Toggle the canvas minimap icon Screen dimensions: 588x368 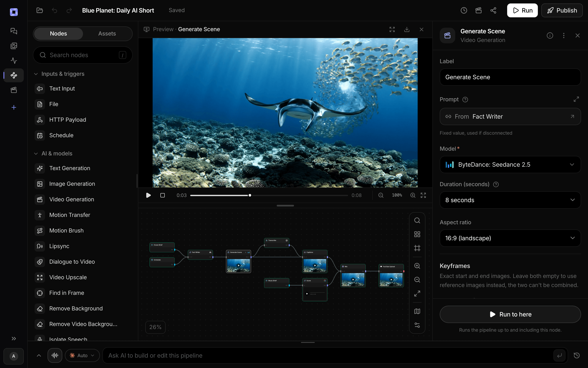click(417, 311)
